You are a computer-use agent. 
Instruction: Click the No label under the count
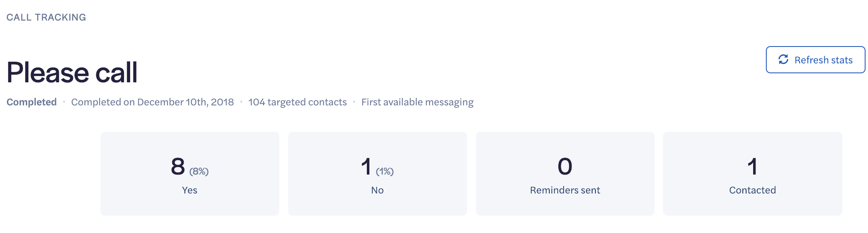(378, 190)
